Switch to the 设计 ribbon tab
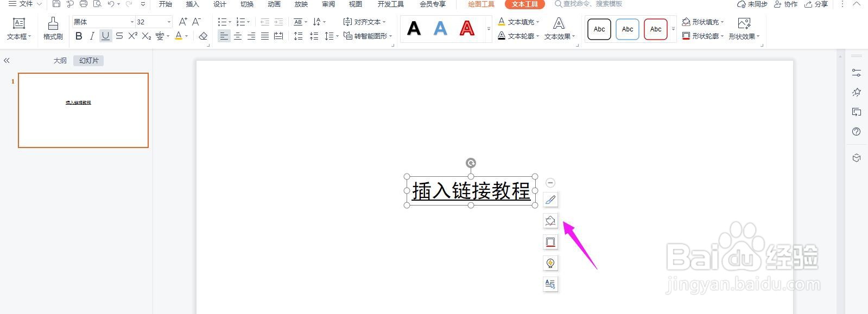Screen dimensions: 868x314 [x=220, y=4]
